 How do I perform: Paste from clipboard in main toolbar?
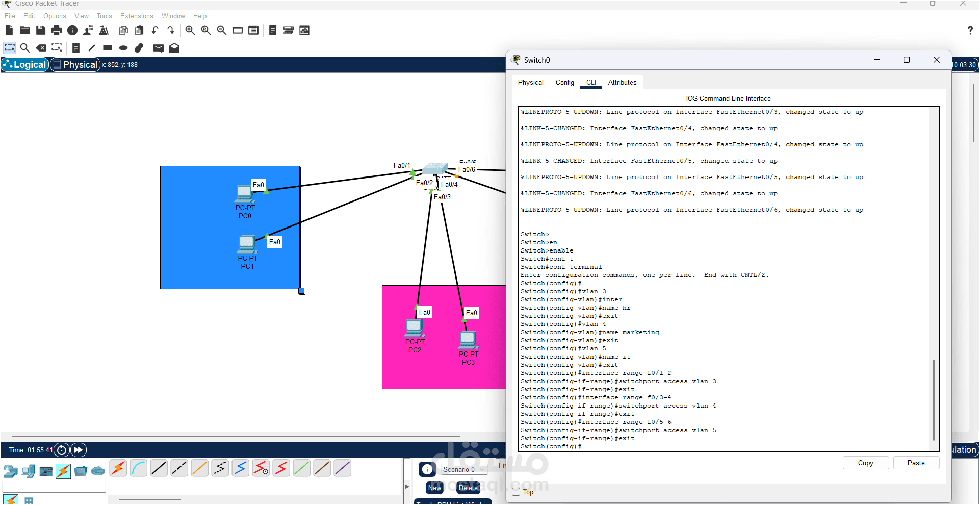(139, 31)
